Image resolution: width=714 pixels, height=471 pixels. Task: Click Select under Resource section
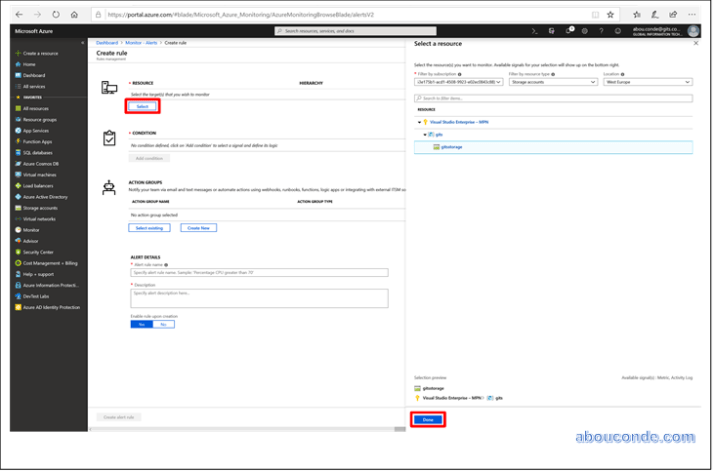[141, 106]
